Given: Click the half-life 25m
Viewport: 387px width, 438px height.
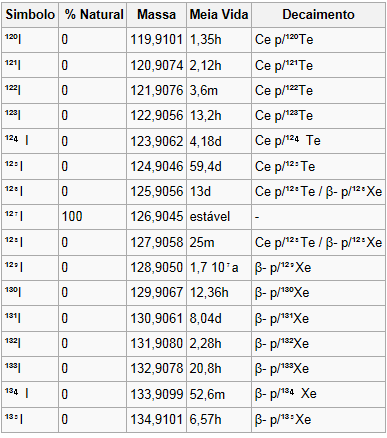Looking at the screenshot, I should click(202, 242).
